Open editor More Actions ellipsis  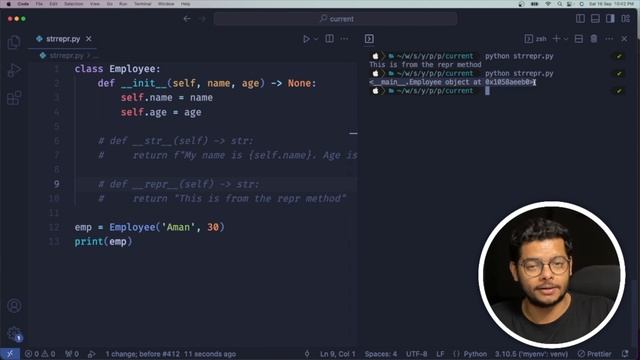coord(344,39)
